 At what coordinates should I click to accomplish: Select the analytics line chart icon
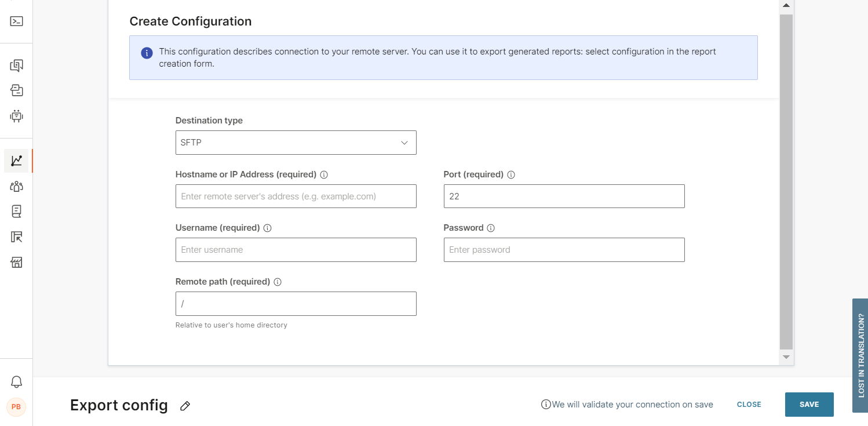[16, 161]
